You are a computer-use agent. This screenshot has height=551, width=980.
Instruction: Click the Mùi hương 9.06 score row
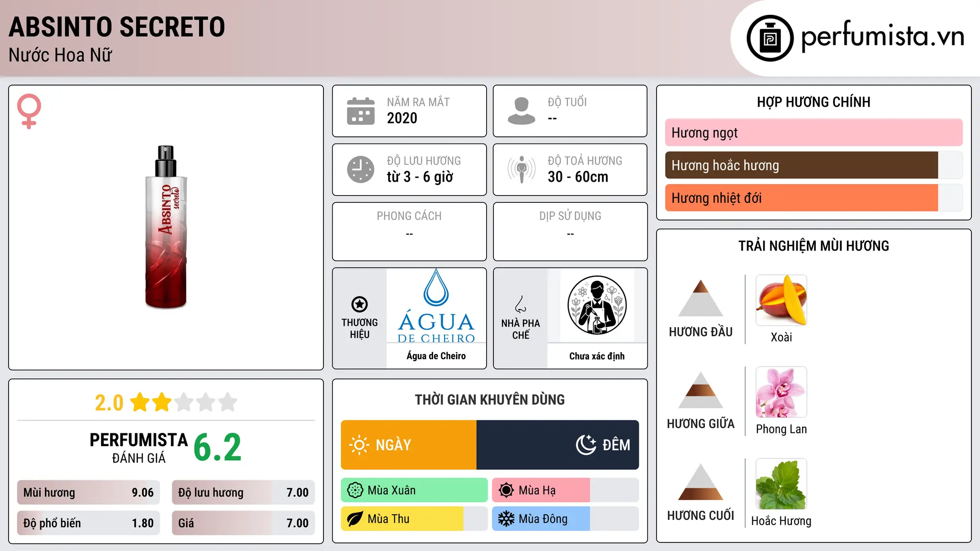(89, 493)
